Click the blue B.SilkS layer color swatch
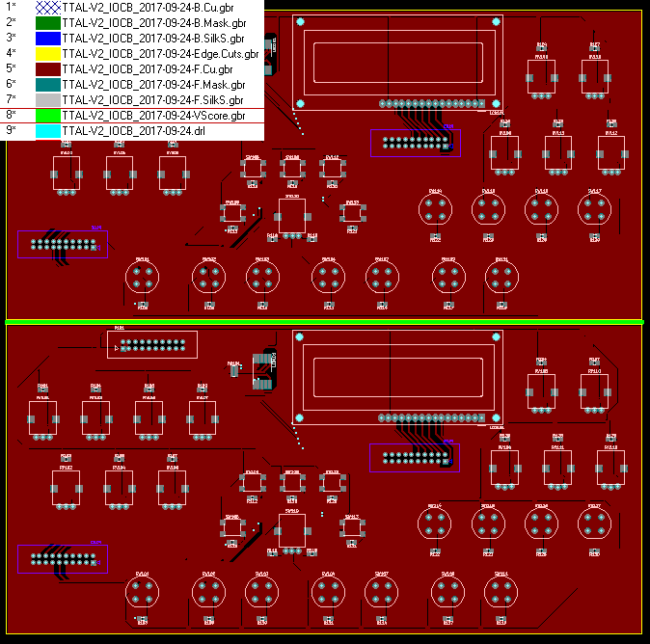 coord(48,39)
